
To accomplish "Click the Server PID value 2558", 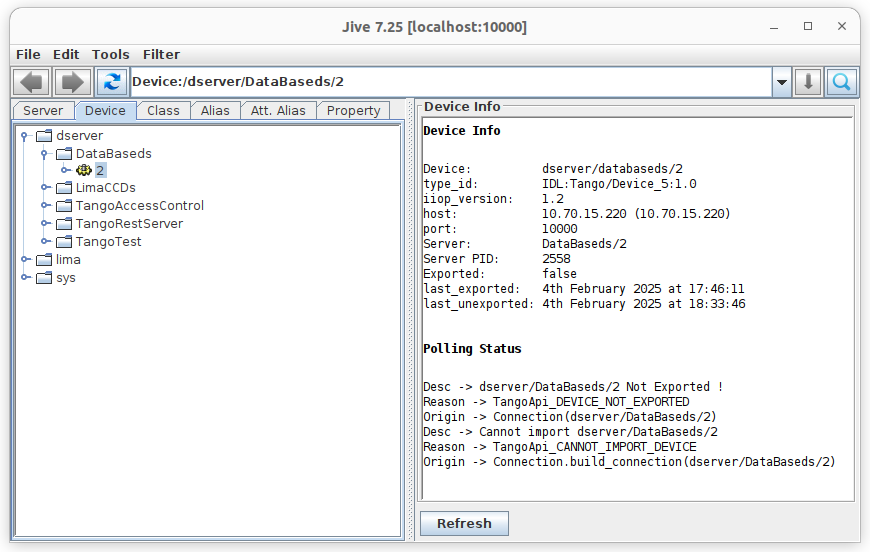I will pos(556,259).
